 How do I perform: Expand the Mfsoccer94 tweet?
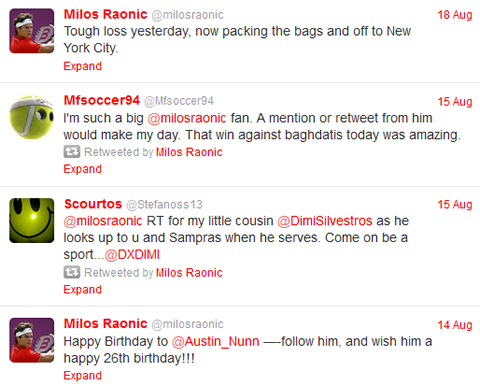click(83, 169)
